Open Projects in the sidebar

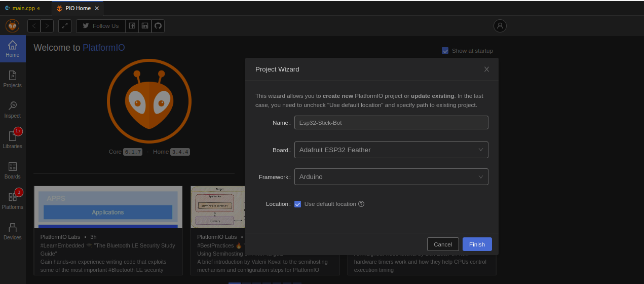click(x=13, y=79)
